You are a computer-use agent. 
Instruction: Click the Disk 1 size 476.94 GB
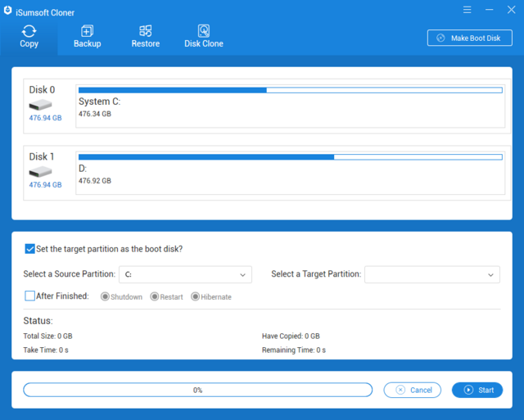click(x=46, y=185)
